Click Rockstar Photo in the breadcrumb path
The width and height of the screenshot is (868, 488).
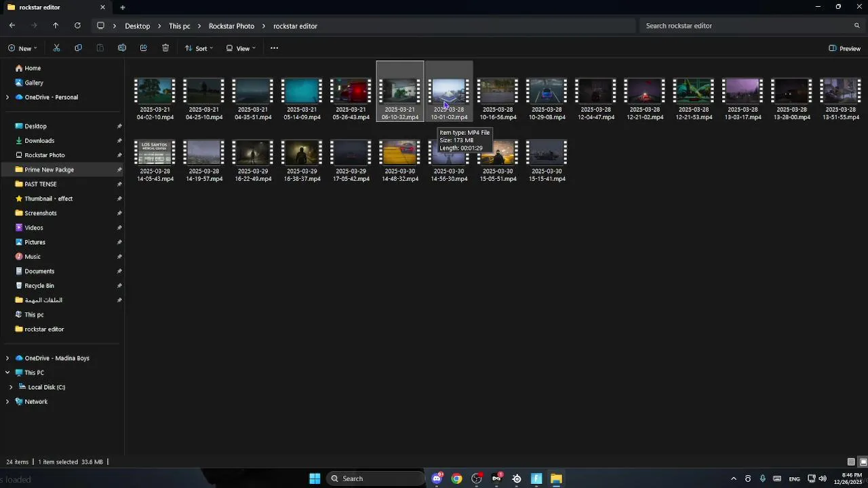pos(231,26)
